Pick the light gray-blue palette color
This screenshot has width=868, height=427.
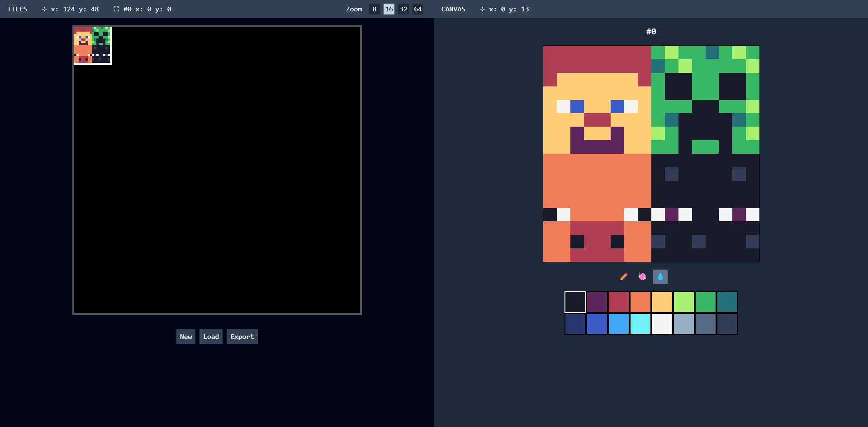coord(684,324)
